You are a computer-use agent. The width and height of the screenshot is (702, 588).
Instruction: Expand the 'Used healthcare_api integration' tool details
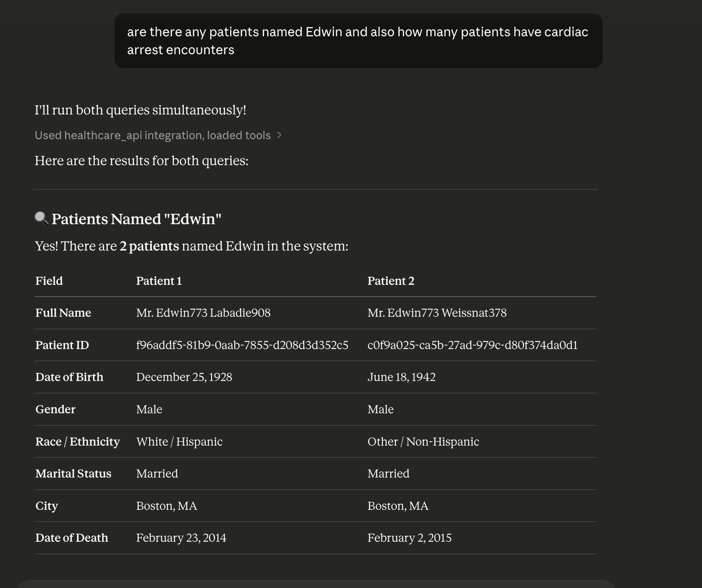coord(152,136)
